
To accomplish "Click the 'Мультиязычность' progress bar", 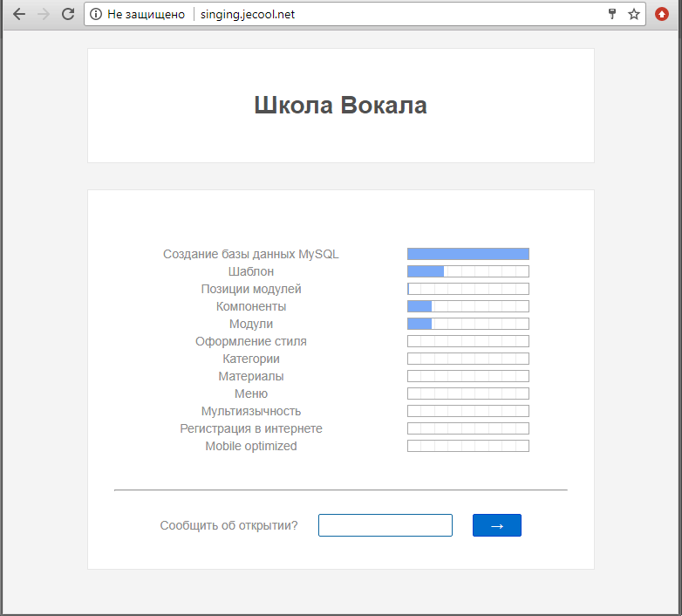I will pyautogui.click(x=468, y=411).
